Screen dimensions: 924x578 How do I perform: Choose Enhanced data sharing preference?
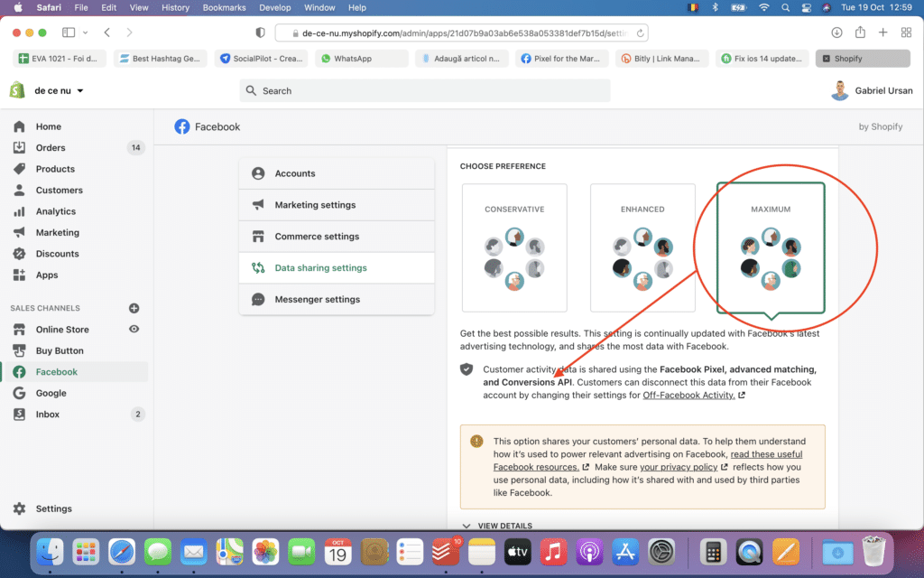(642, 247)
